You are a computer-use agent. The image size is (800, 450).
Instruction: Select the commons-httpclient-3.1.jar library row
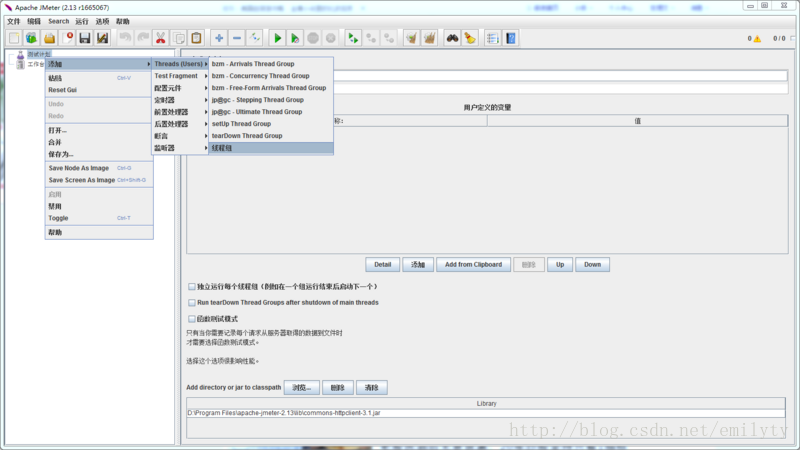point(486,413)
